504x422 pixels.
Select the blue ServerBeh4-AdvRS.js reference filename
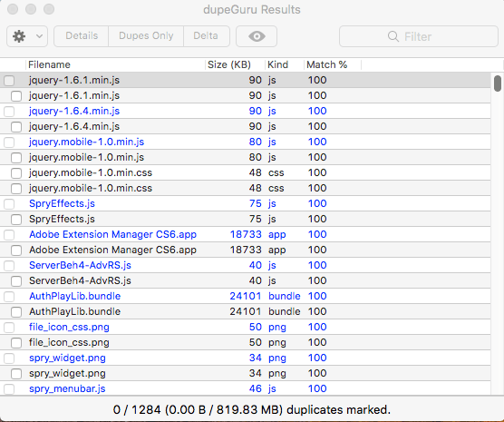tap(80, 265)
